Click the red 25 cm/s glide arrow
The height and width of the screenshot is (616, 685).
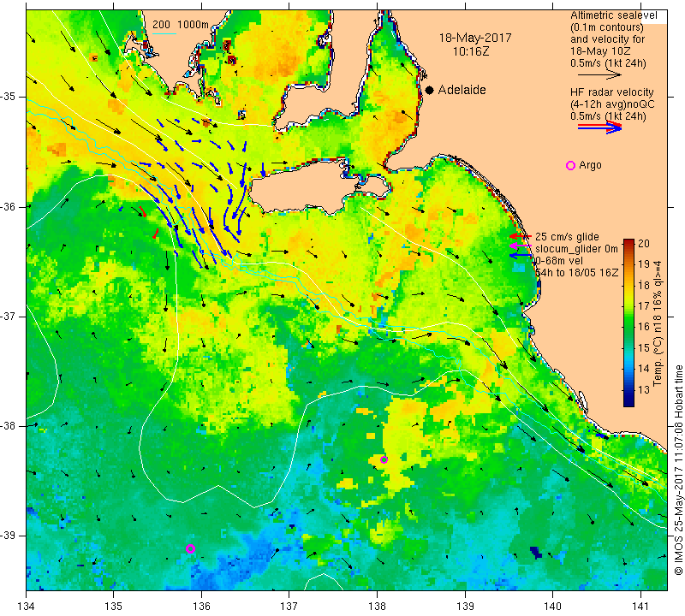(520, 236)
